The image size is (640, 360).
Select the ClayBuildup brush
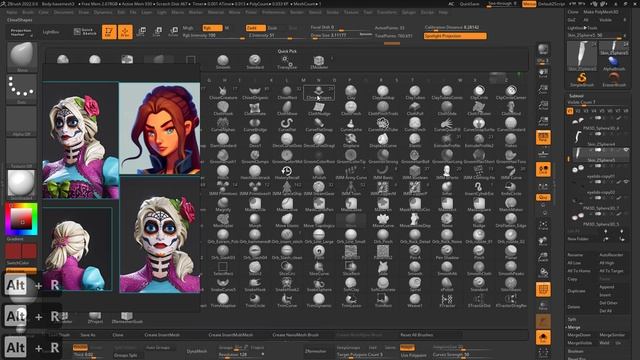383,93
